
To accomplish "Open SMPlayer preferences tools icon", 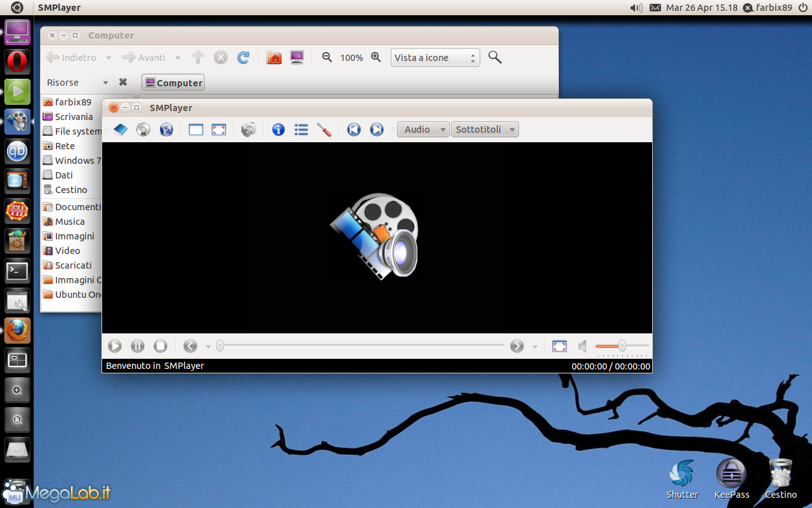I will [x=324, y=130].
